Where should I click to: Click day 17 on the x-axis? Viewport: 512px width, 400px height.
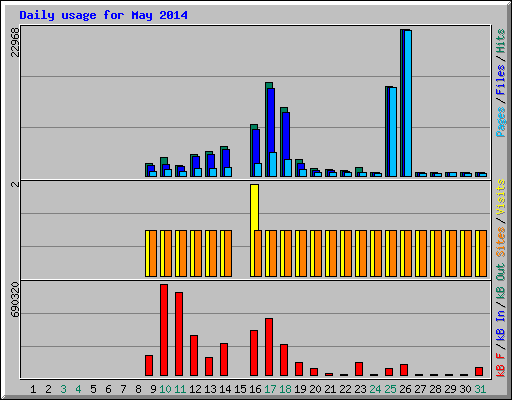click(270, 389)
